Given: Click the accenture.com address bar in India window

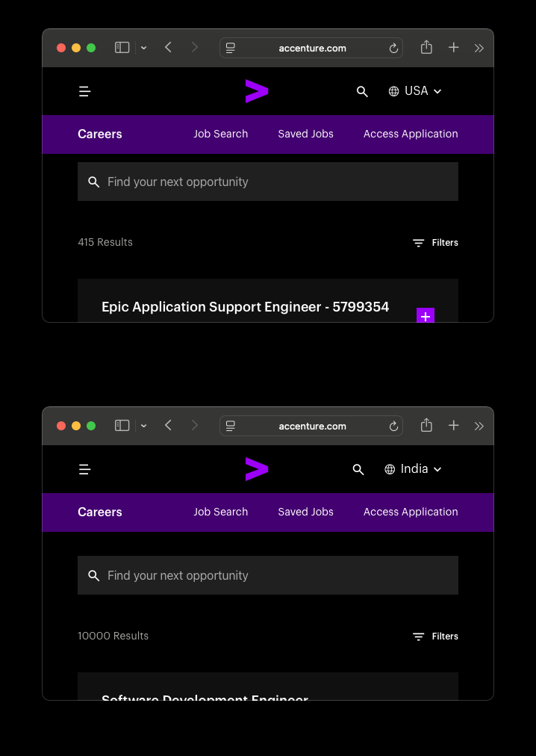Looking at the screenshot, I should pos(311,427).
